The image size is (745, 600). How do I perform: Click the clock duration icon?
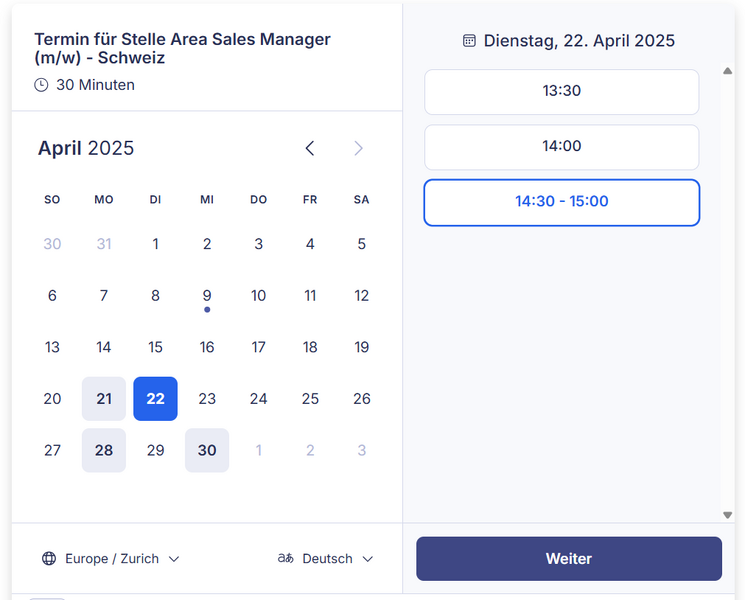pyautogui.click(x=41, y=85)
